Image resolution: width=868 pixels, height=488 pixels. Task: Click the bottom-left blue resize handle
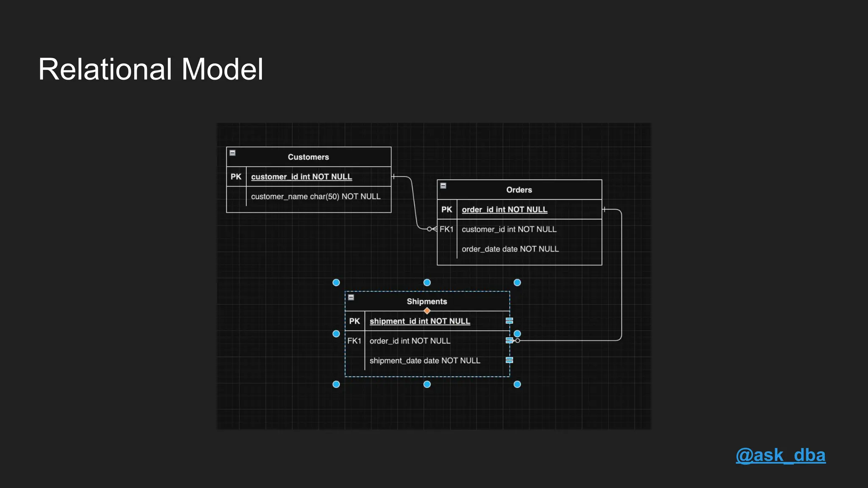tap(336, 384)
